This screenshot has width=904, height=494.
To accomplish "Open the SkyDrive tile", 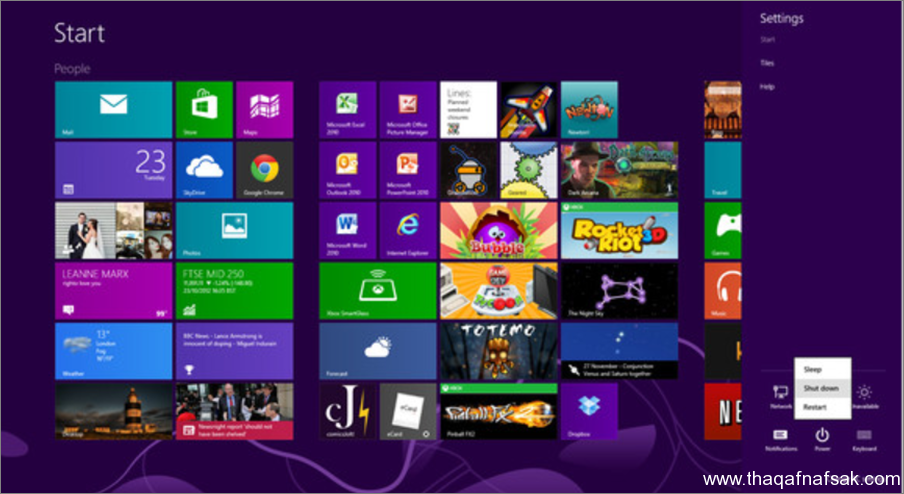I will [204, 170].
